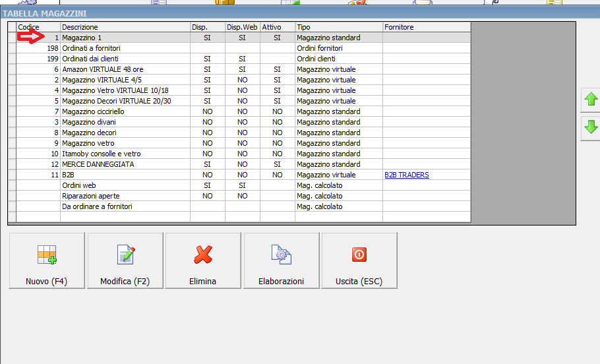
Task: Click the green move-up arrow icon
Action: click(x=591, y=99)
